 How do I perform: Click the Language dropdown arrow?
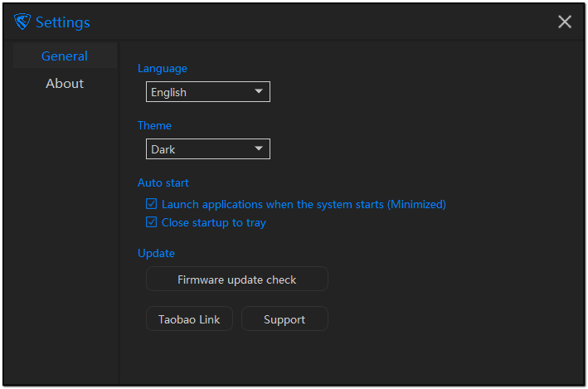tap(259, 91)
